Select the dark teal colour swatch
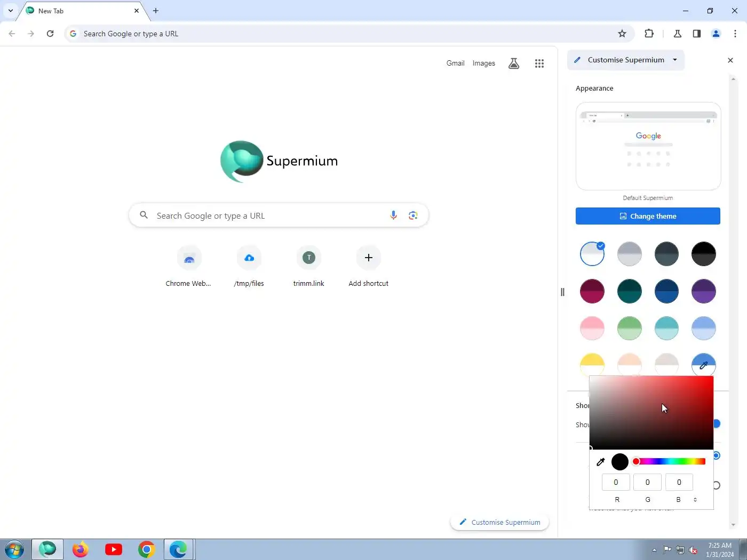Screen dimensions: 747x560 pyautogui.click(x=630, y=291)
